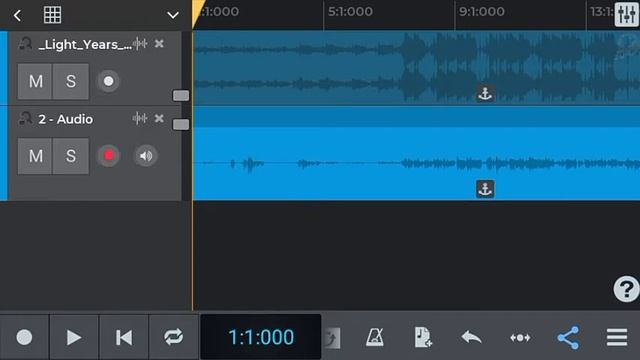Viewport: 640px width, 360px height.
Task: Delete the _Light_Years_ track
Action: click(159, 43)
